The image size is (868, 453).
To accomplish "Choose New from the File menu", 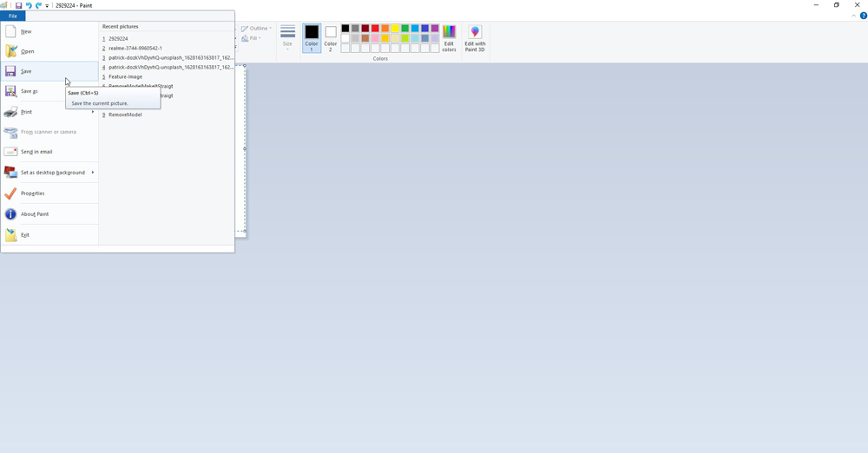I will [x=49, y=31].
